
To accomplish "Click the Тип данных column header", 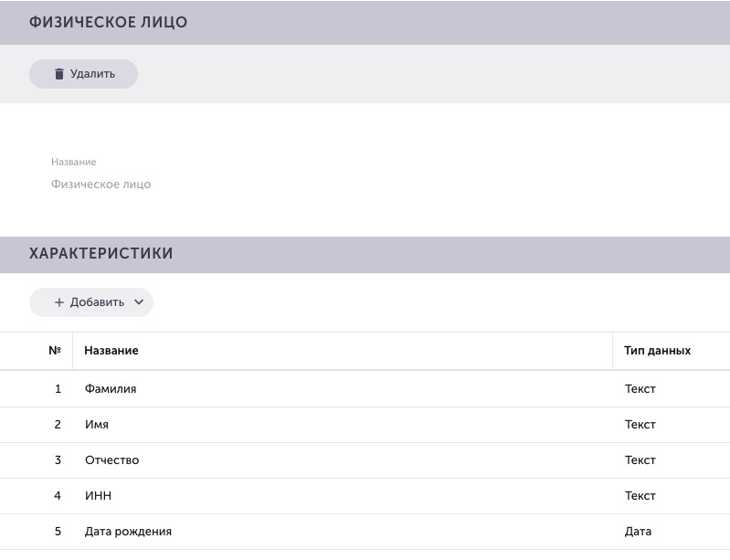I will (657, 351).
